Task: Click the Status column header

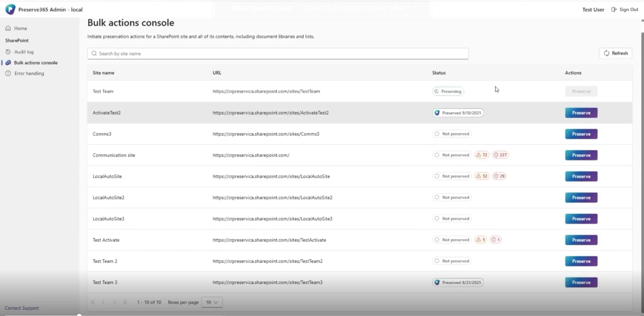Action: [x=439, y=73]
